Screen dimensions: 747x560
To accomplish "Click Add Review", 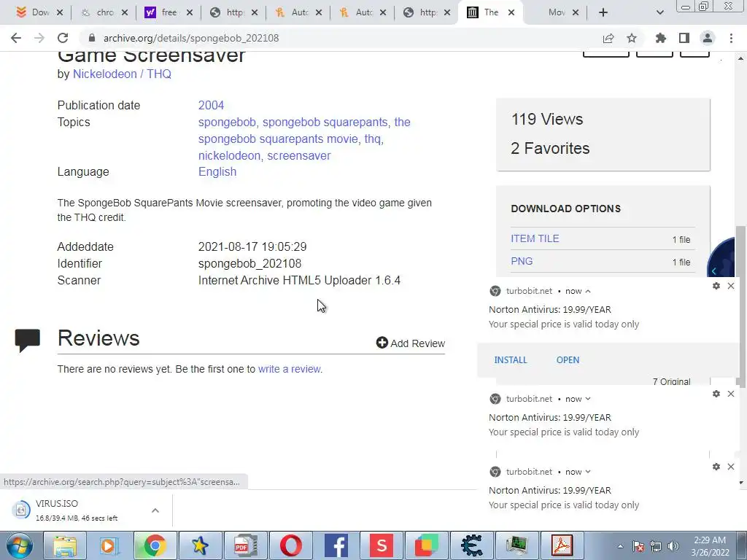I will click(410, 343).
